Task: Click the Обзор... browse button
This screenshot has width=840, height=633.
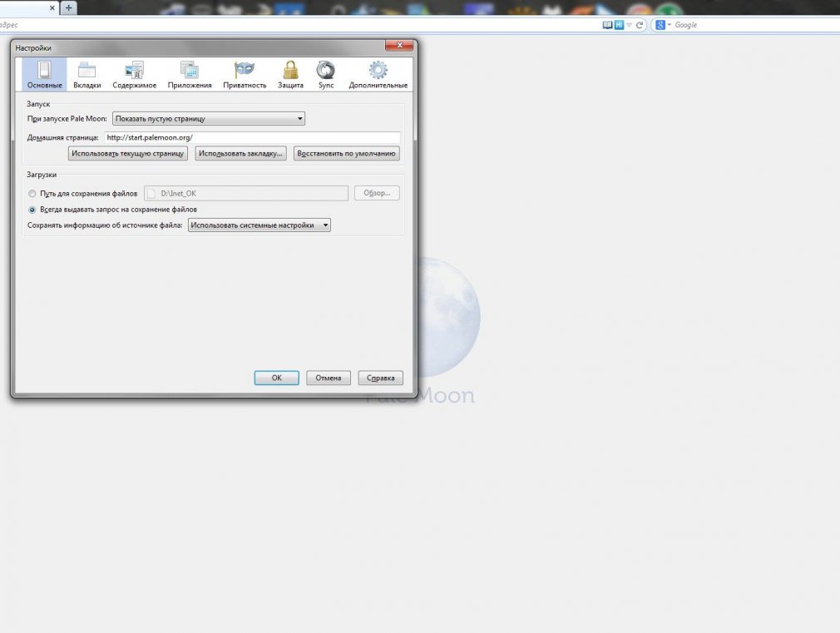Action: click(x=377, y=193)
